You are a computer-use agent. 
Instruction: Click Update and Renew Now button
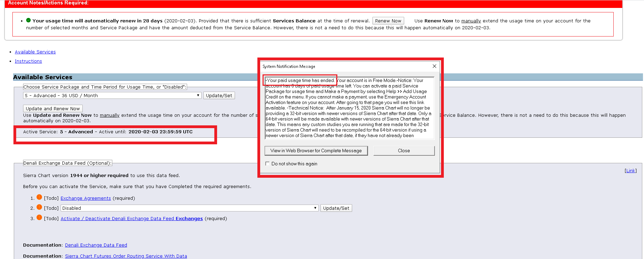click(x=53, y=108)
